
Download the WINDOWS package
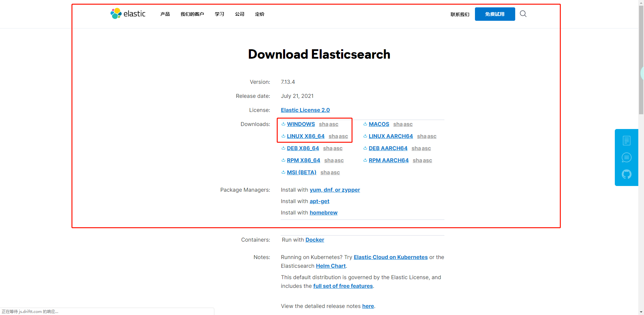tap(301, 124)
